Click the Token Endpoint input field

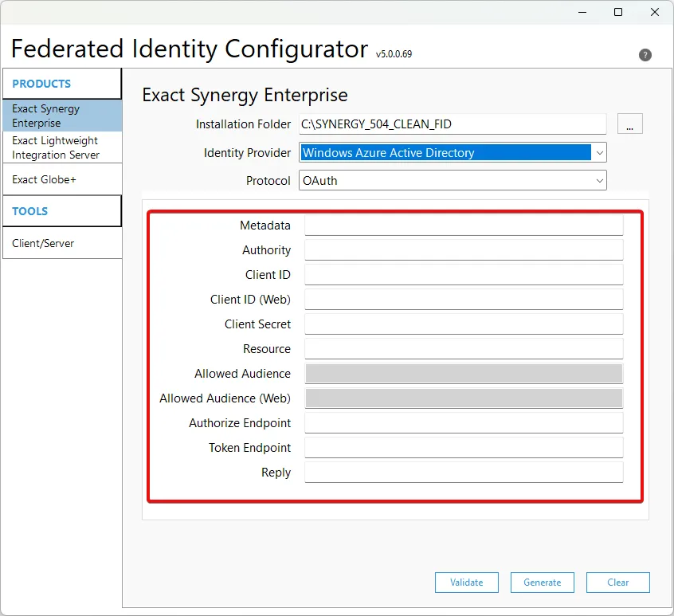click(464, 448)
